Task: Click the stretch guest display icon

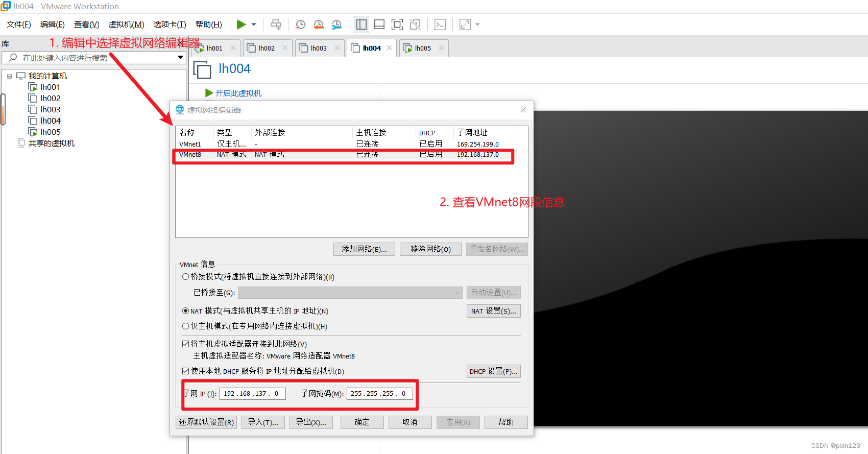Action: tap(465, 25)
